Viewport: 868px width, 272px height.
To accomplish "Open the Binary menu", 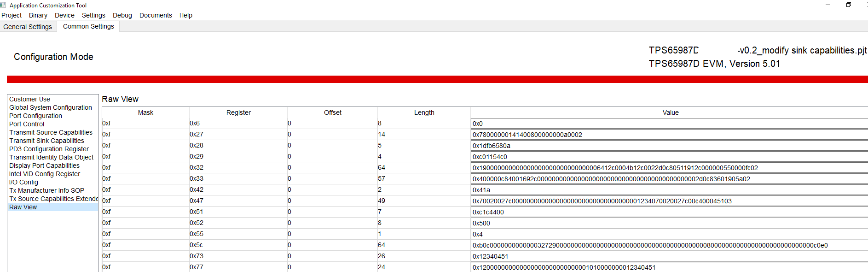I will pos(38,15).
